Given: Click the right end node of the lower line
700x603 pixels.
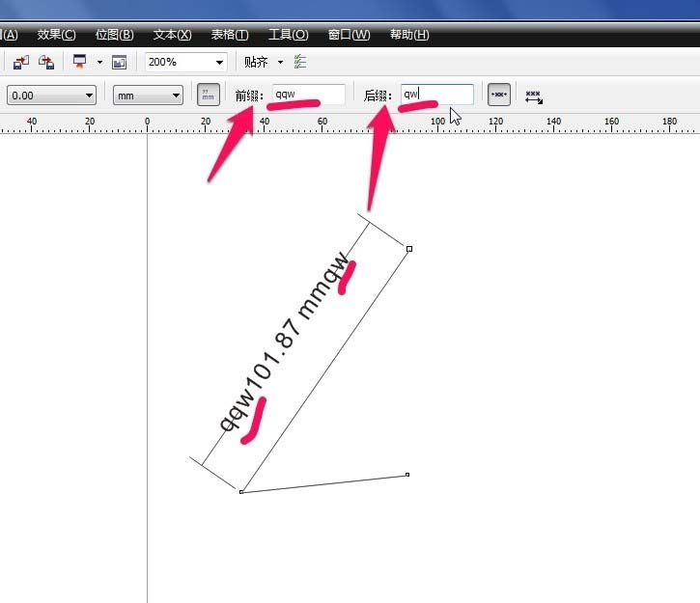Looking at the screenshot, I should tap(407, 475).
